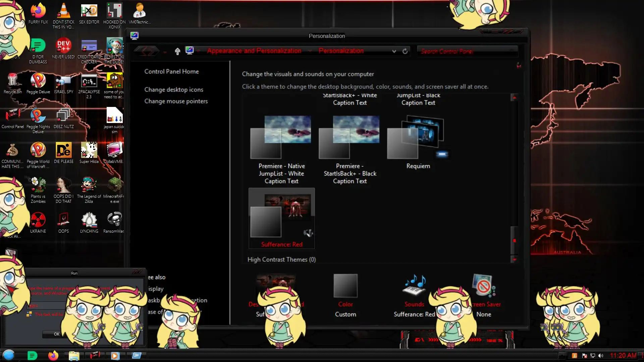
Task: Open Control Panel Home link
Action: (171, 71)
